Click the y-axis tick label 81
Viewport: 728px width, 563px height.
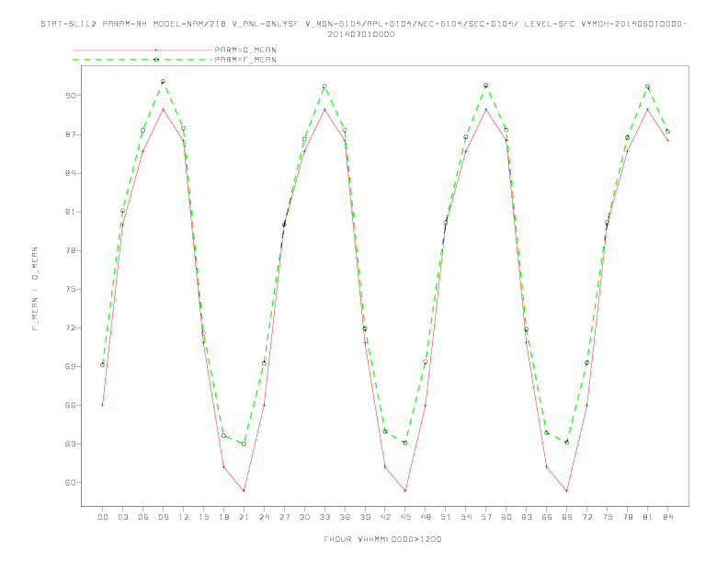point(70,212)
